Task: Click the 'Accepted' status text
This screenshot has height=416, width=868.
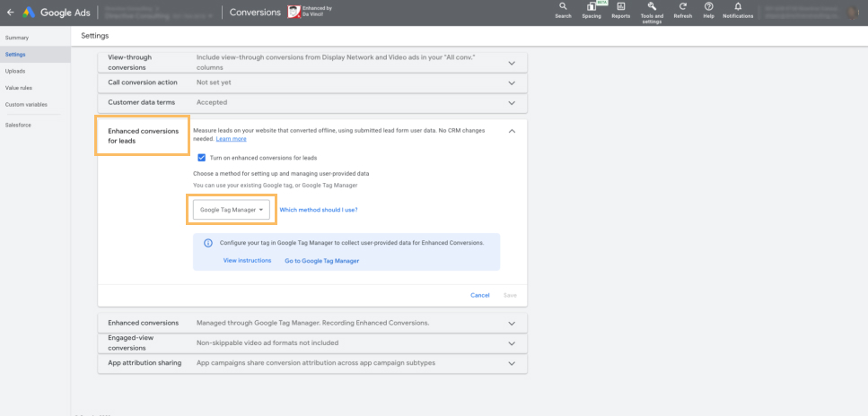Action: pos(212,102)
